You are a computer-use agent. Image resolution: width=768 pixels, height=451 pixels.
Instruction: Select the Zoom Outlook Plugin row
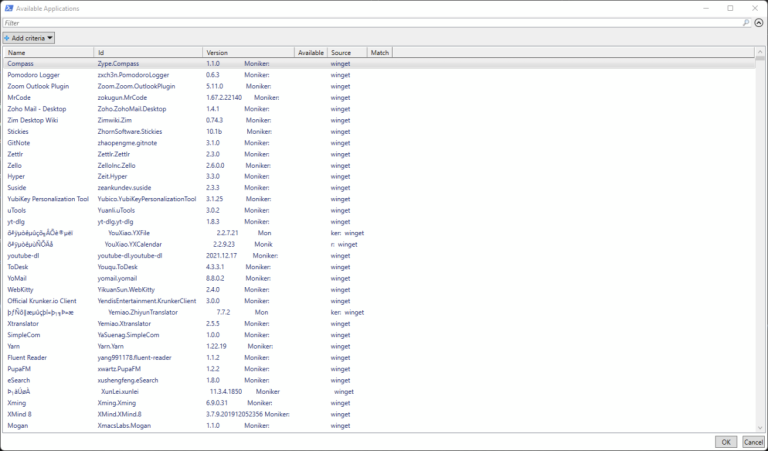(380, 86)
